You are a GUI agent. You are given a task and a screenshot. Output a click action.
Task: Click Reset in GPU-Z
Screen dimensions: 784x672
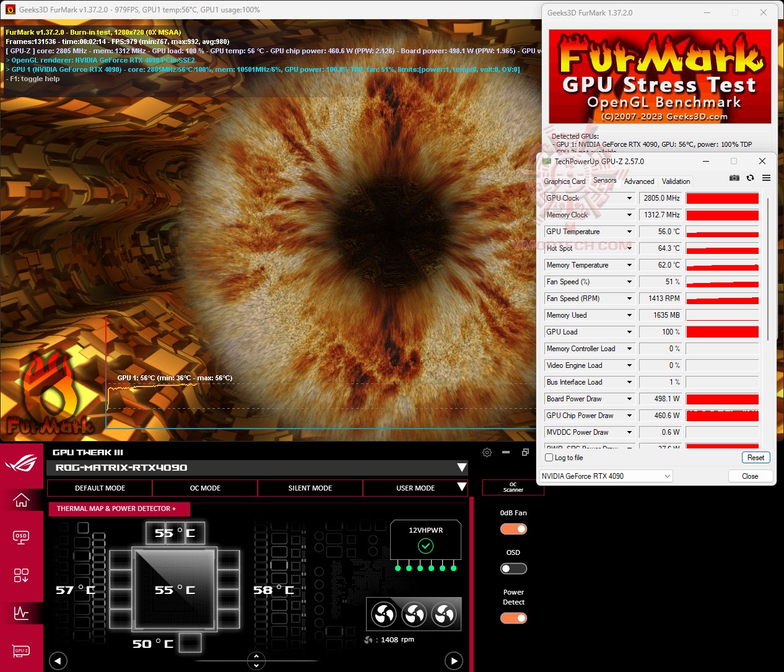click(x=756, y=458)
